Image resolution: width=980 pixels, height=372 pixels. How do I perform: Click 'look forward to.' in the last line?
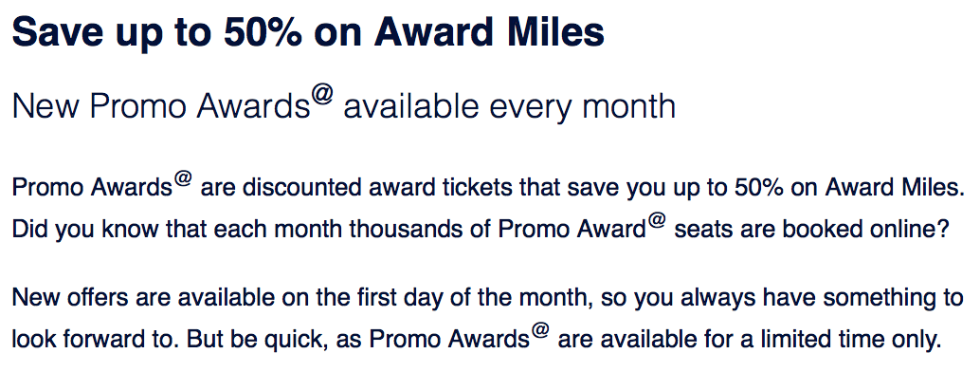[x=94, y=340]
